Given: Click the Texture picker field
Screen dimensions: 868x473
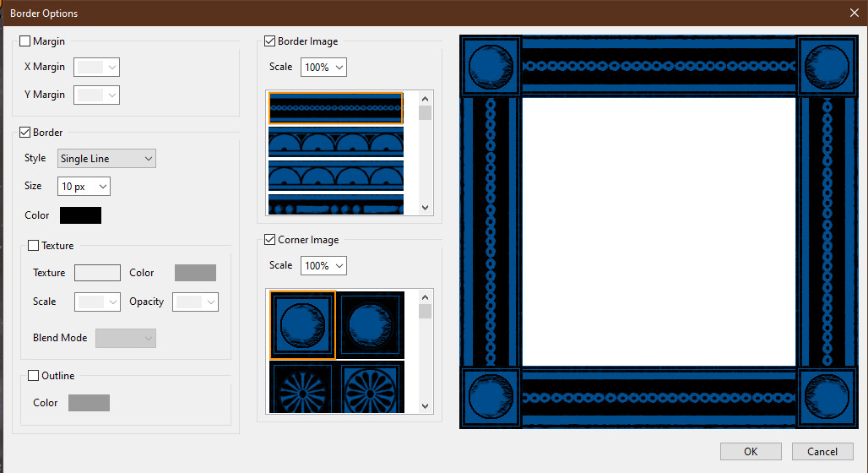Looking at the screenshot, I should pos(97,273).
